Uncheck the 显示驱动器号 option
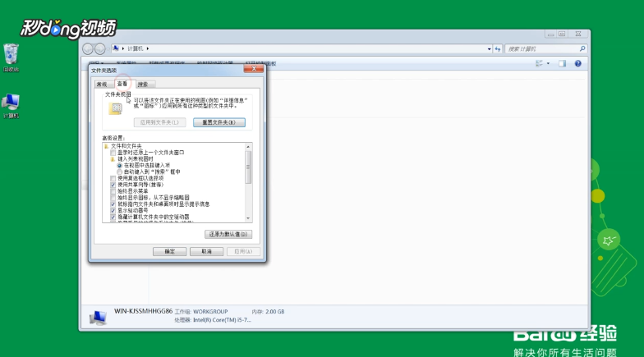644x357 pixels. 113,210
